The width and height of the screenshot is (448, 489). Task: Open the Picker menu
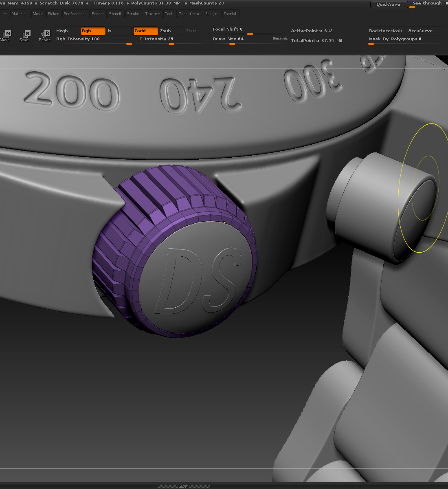[53, 14]
